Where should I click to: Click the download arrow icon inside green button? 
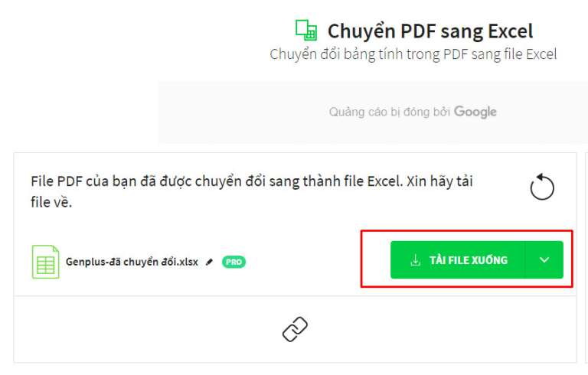pyautogui.click(x=416, y=260)
